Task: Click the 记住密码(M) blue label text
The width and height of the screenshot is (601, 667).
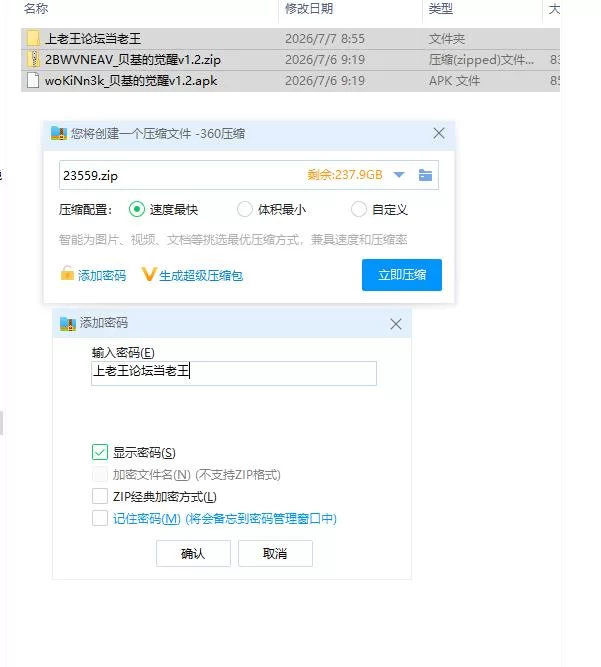Action: [x=225, y=519]
